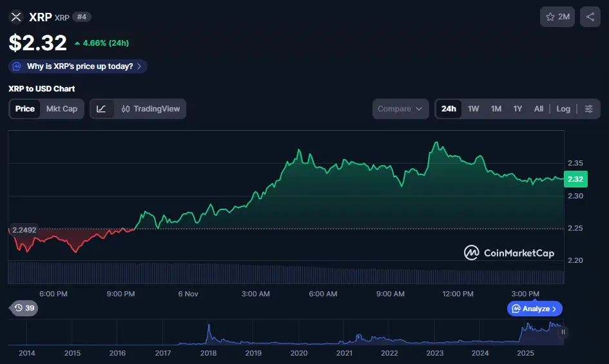Open chart settings sliders icon
The width and height of the screenshot is (609, 364).
tap(589, 109)
